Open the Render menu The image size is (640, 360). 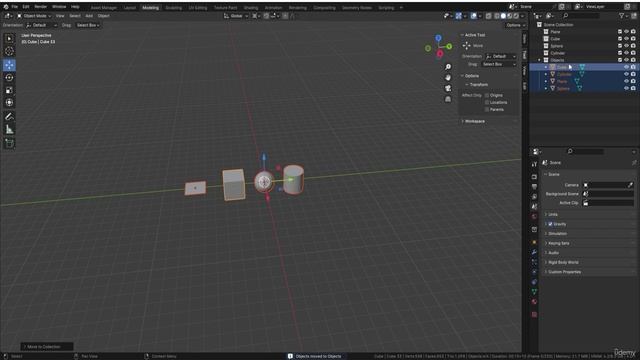[x=40, y=7]
